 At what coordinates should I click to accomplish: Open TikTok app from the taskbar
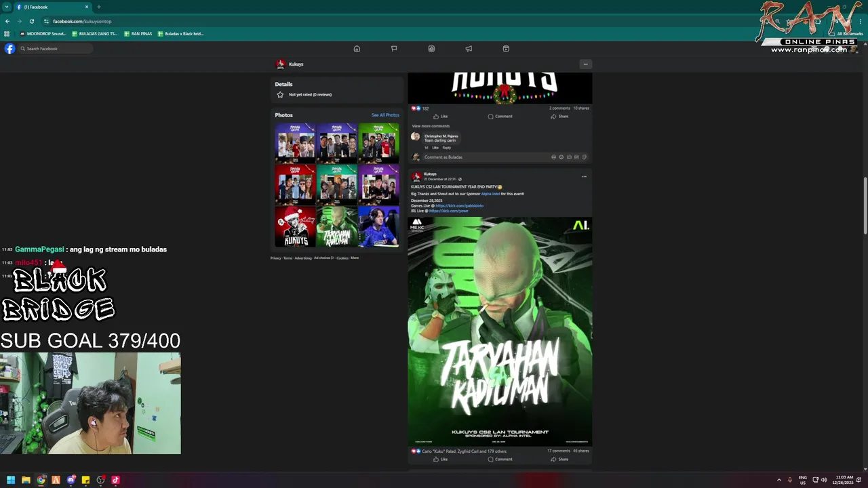click(x=115, y=480)
